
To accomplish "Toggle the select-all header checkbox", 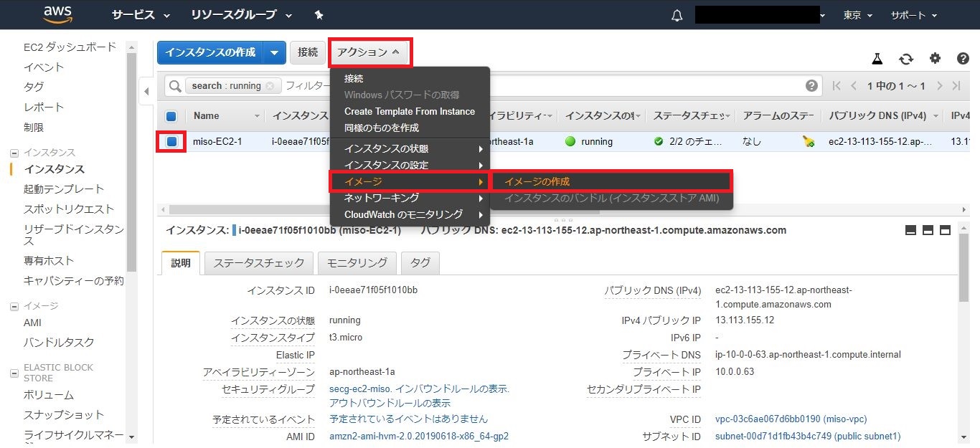I will point(171,116).
